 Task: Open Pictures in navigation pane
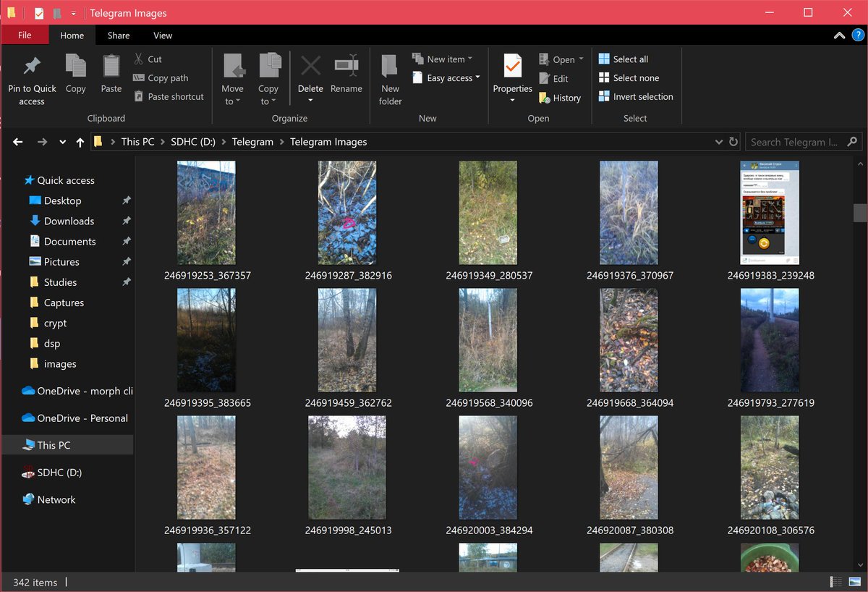(x=61, y=261)
